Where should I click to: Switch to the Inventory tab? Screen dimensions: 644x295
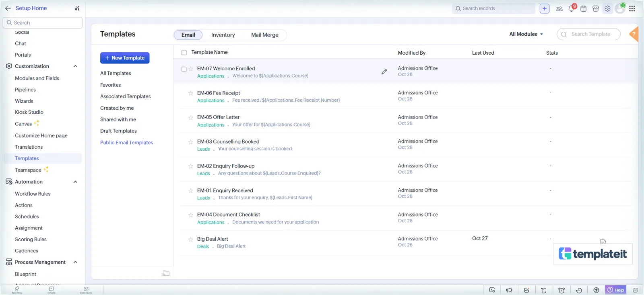pyautogui.click(x=223, y=35)
